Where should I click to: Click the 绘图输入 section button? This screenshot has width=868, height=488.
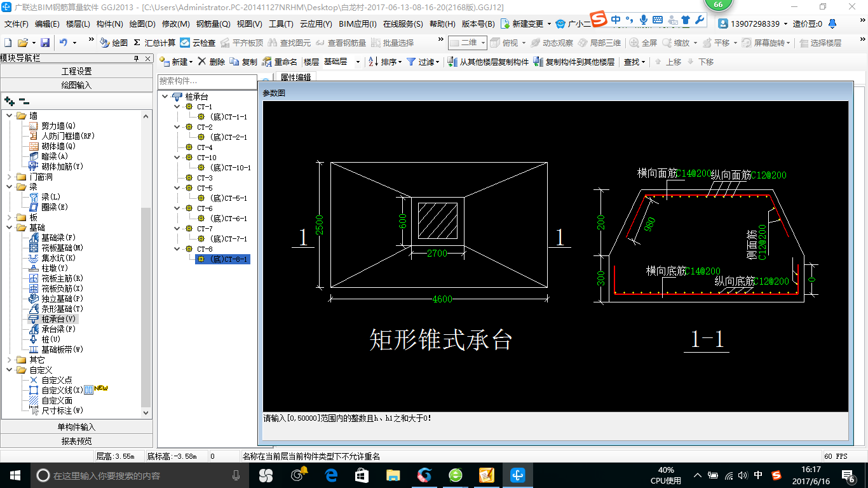76,85
